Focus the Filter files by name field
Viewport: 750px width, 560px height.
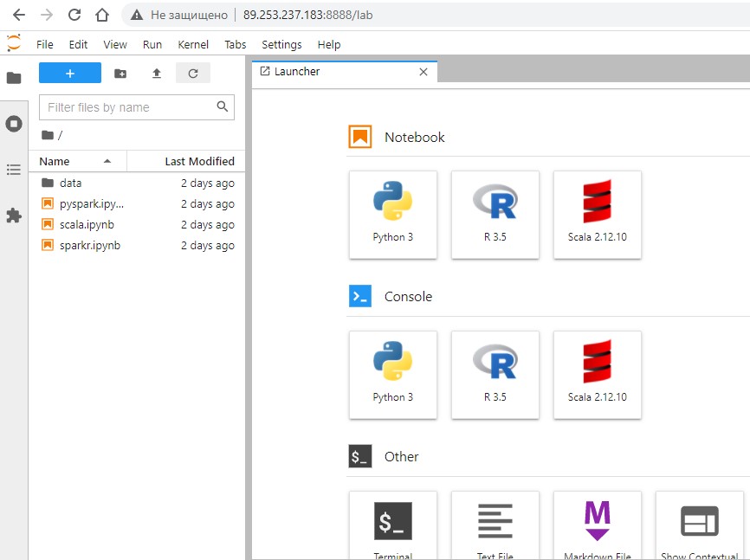137,107
